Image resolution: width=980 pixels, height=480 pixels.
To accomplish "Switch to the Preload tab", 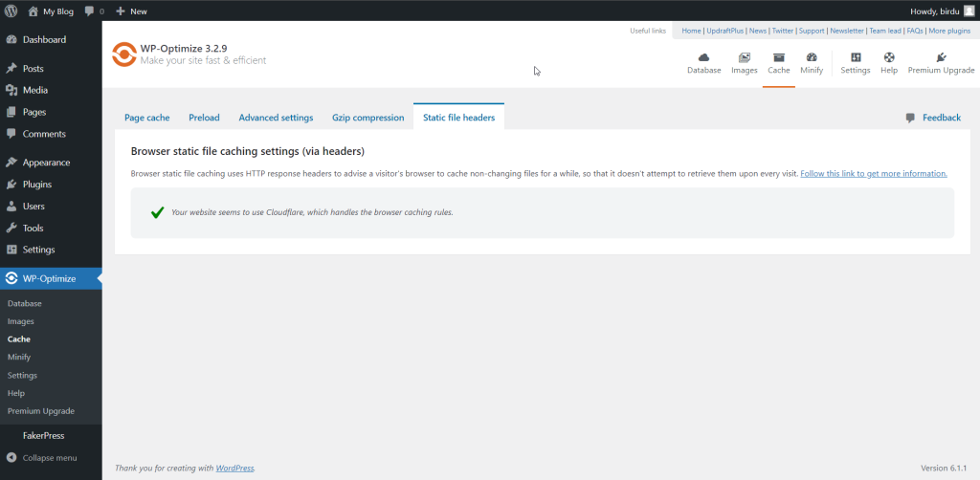I will pos(205,118).
